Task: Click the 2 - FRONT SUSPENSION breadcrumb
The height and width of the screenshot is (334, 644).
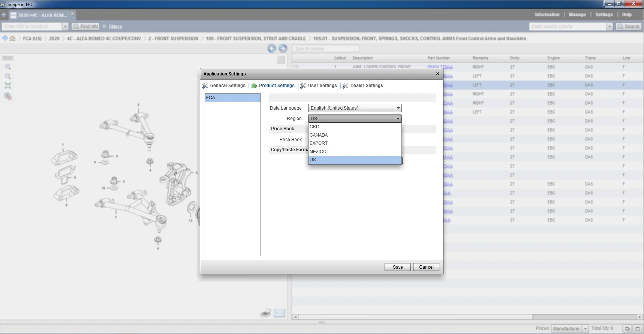Action: click(x=173, y=39)
